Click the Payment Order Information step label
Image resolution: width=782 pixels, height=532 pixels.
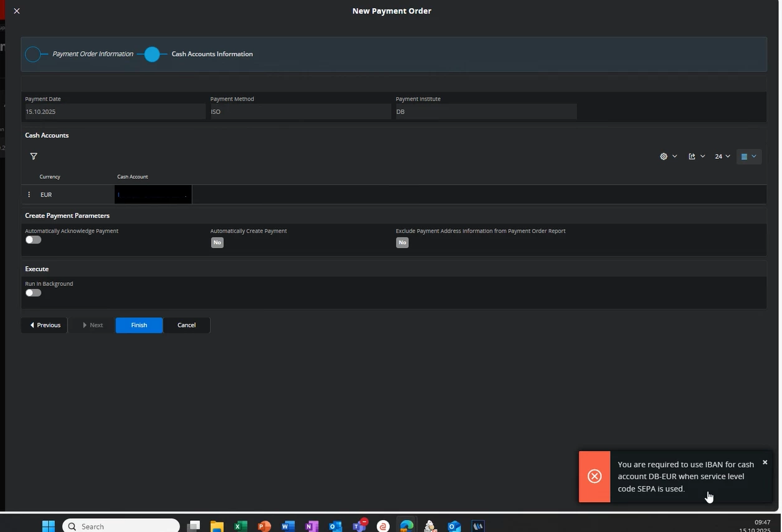point(93,54)
